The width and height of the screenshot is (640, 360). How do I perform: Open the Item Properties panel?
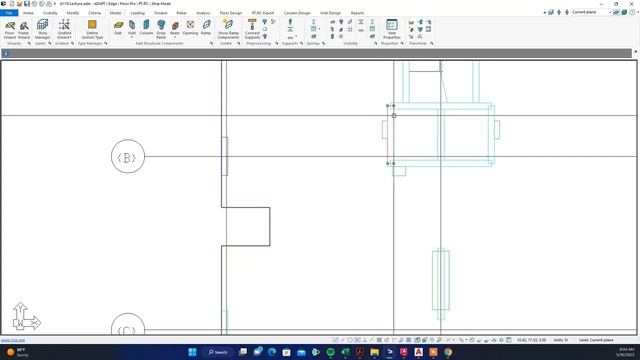392,30
